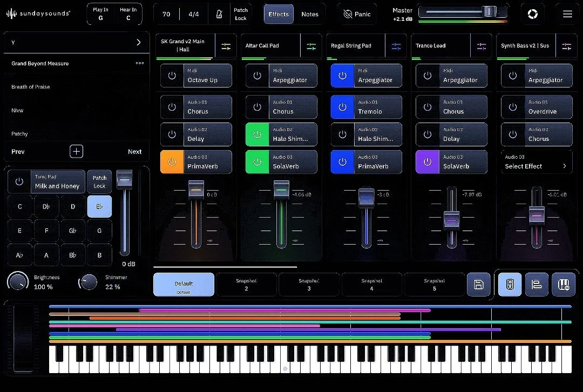Toggle Tonic Pad Patch Lock button
Screen dimensions: 583x392
point(99,181)
